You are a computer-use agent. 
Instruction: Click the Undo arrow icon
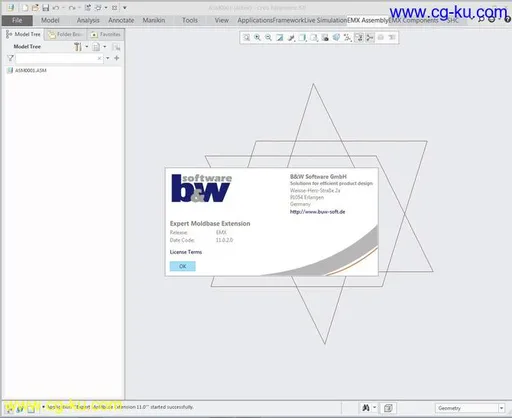(x=56, y=7)
